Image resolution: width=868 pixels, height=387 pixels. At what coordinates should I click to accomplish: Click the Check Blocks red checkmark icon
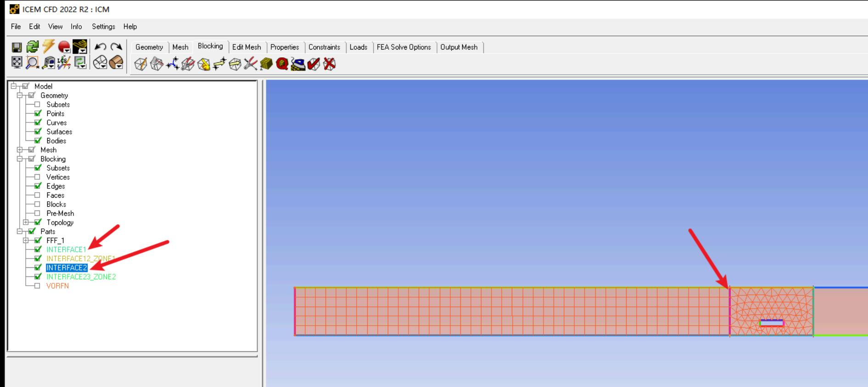click(x=314, y=64)
